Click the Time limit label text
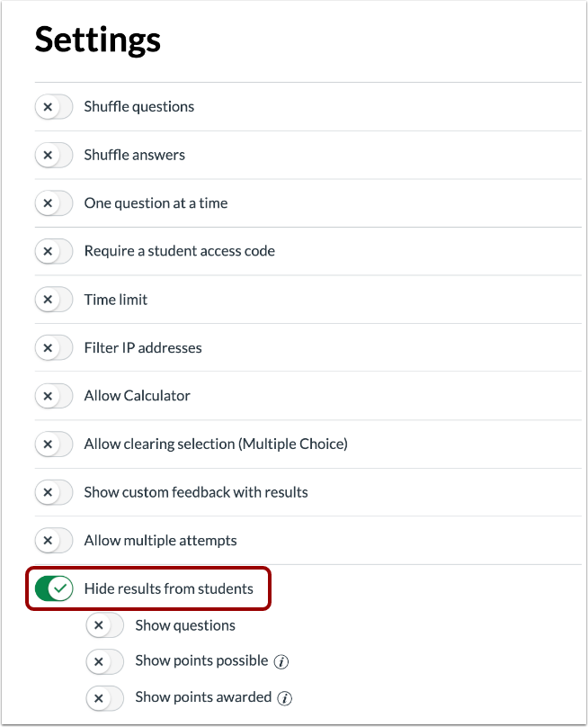588x727 pixels. (116, 300)
